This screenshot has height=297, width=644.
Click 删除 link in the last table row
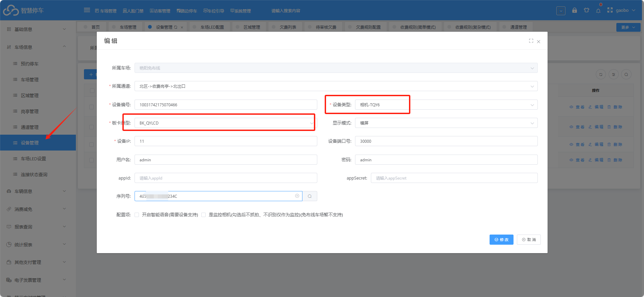pos(615,160)
